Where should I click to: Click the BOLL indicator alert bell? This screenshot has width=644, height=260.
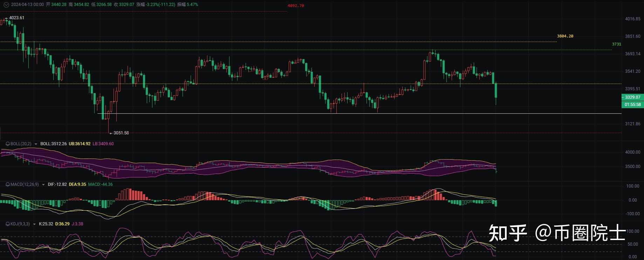(x=8, y=144)
